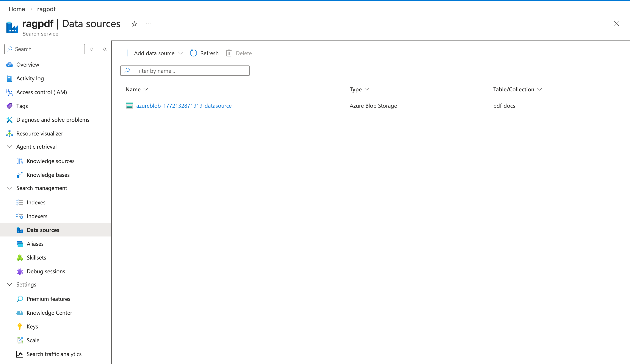Click the Refresh icon in toolbar
Image resolution: width=630 pixels, height=364 pixels.
pyautogui.click(x=193, y=53)
